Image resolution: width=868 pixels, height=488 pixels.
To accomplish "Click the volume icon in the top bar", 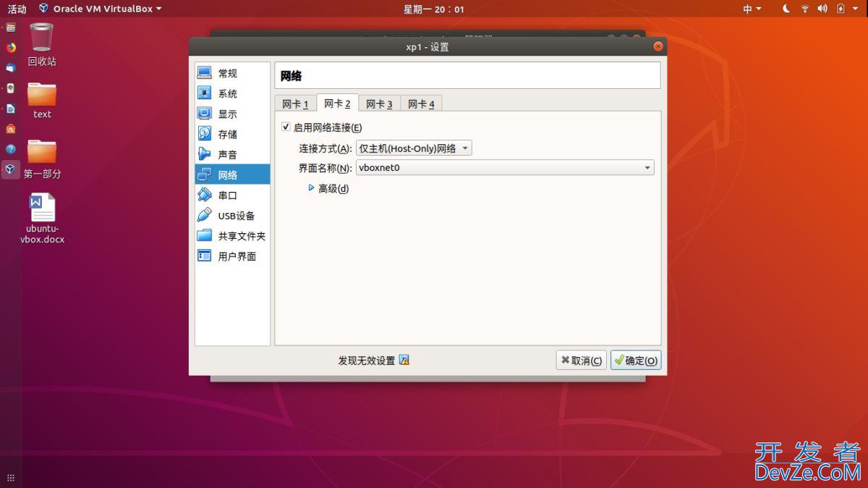I will click(x=822, y=9).
